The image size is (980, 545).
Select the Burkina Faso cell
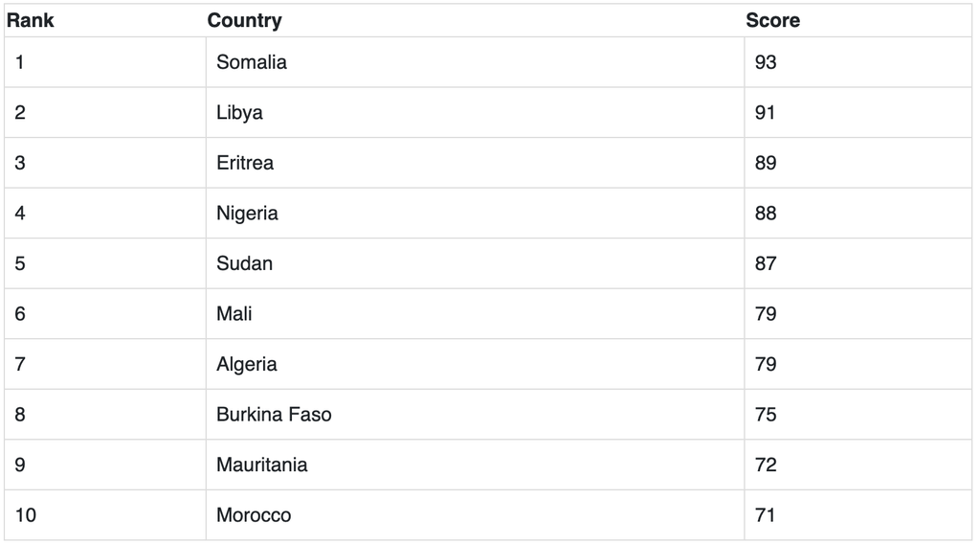coord(274,415)
